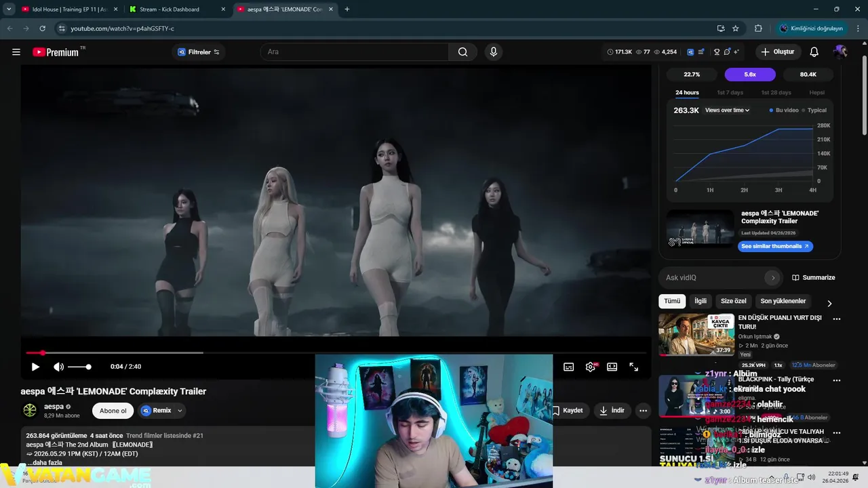Install or cast icon in address bar
Viewport: 868px width, 488px height.
click(721, 28)
